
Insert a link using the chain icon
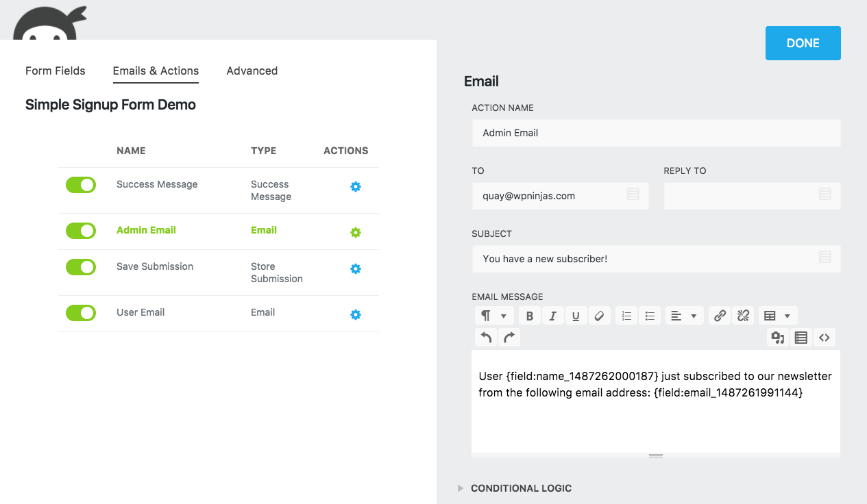720,316
